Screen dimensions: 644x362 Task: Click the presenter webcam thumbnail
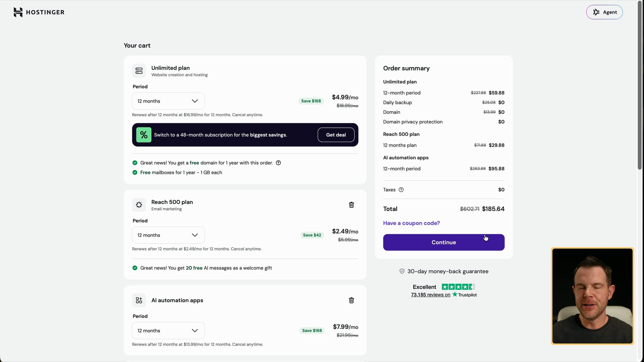[592, 296]
